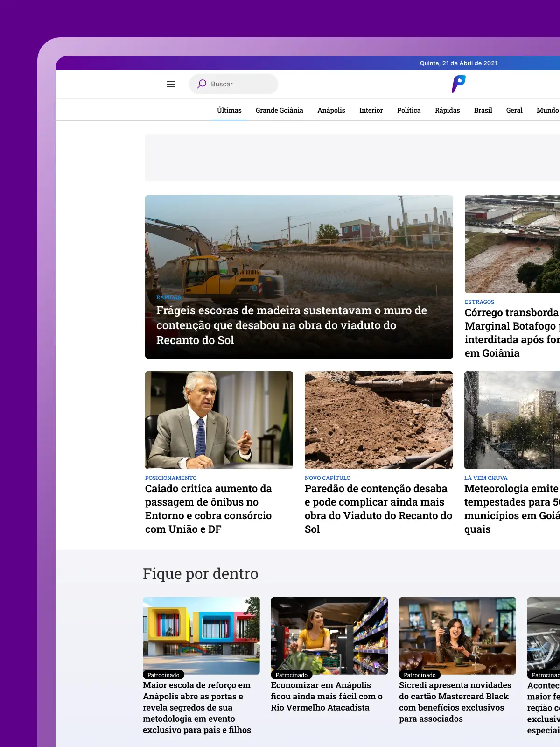The height and width of the screenshot is (747, 560).
Task: Click Patrocinado badge on the supermarket card
Action: (x=292, y=675)
